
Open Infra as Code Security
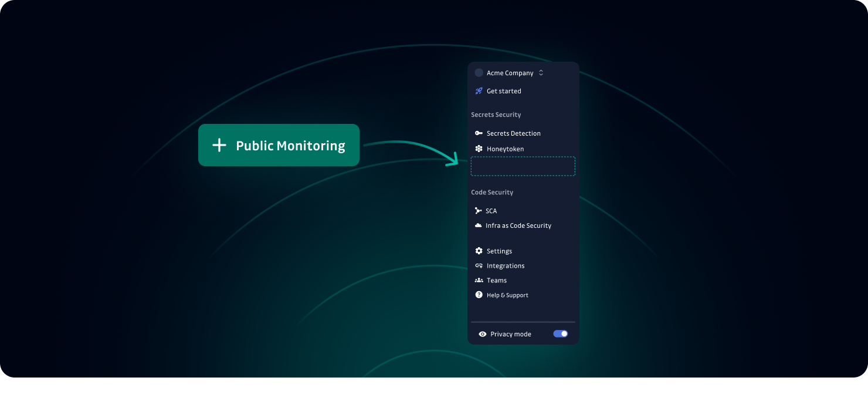tap(518, 225)
